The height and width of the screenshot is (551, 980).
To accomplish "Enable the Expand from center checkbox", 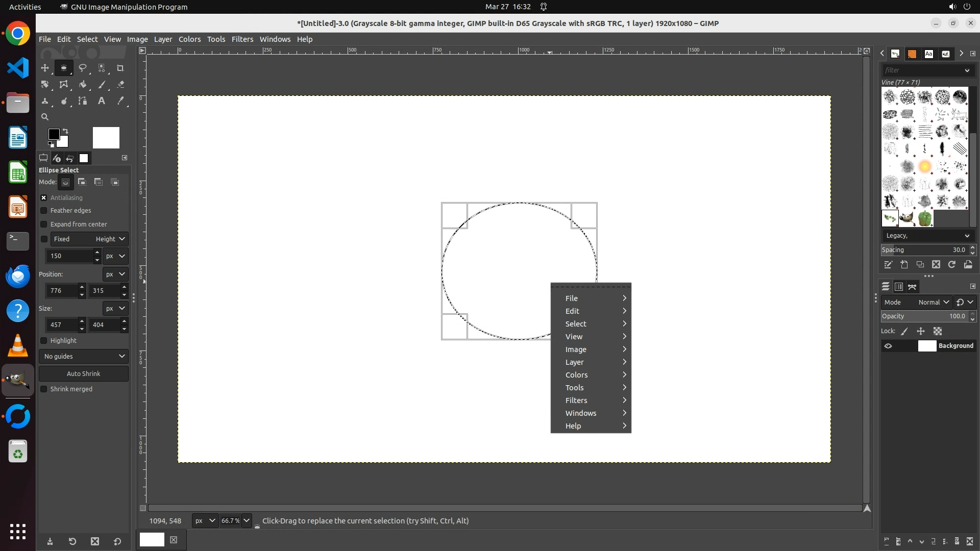I will [x=44, y=224].
